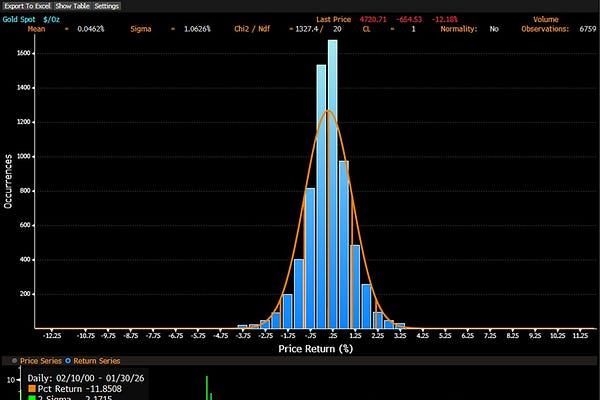600x400 pixels.
Task: Click the Last Price value 4720.71
Action: pyautogui.click(x=373, y=19)
